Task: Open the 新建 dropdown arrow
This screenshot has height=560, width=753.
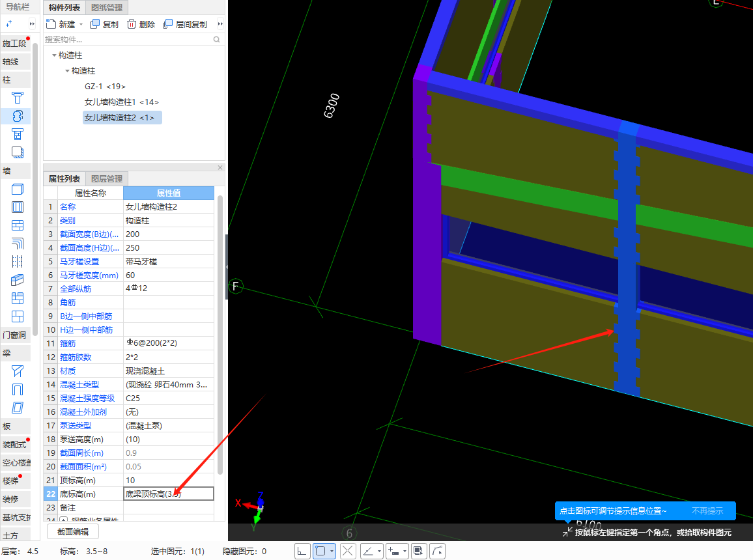Action: (81, 24)
